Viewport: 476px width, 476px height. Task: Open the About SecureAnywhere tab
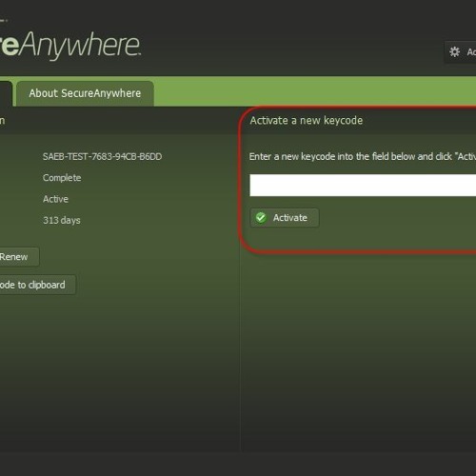[x=85, y=93]
